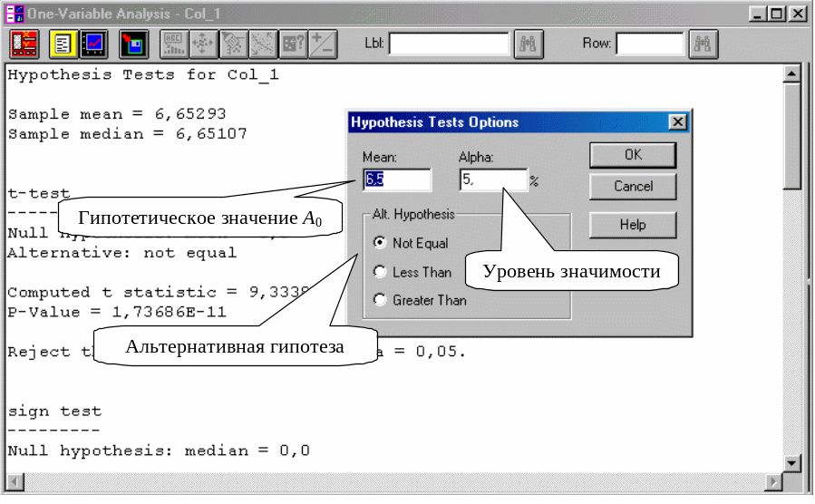Image resolution: width=815 pixels, height=504 pixels.
Task: Select the Not Equal alternative hypothesis
Action: 381,243
